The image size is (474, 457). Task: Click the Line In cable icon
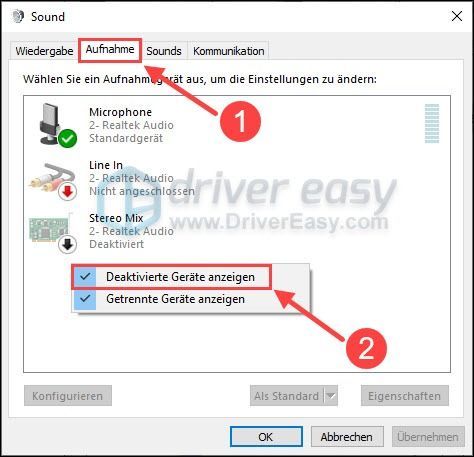click(x=51, y=179)
